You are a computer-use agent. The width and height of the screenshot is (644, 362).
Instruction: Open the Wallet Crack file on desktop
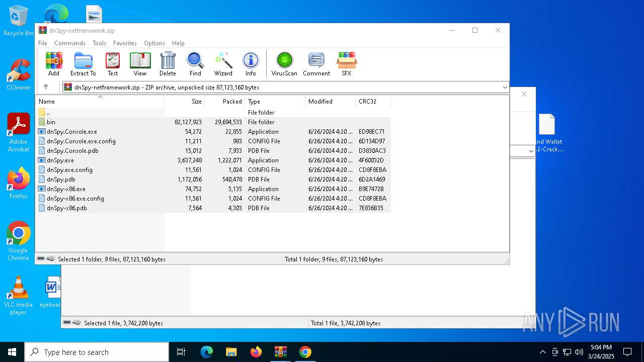click(x=547, y=133)
